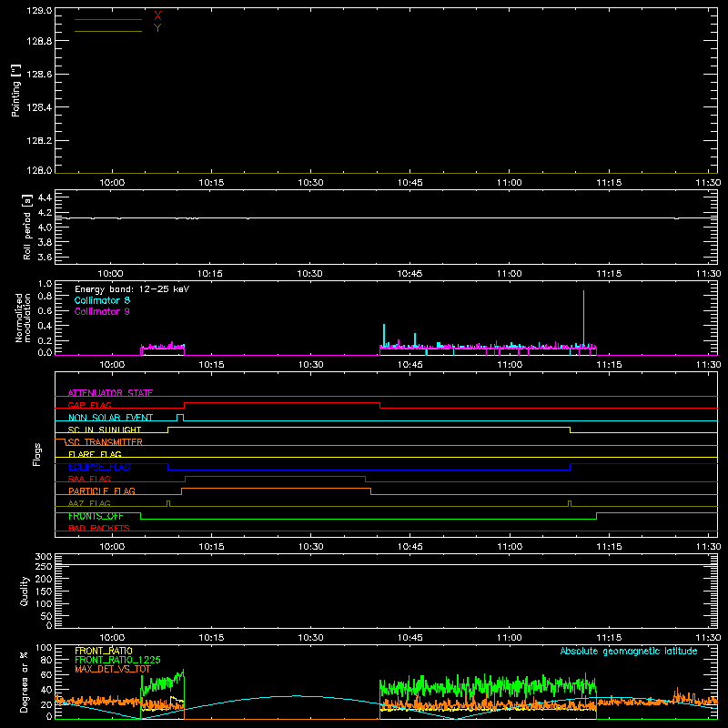Image resolution: width=728 pixels, height=728 pixels.
Task: Select the 250 tick on the Quality axis
Action: point(43,567)
